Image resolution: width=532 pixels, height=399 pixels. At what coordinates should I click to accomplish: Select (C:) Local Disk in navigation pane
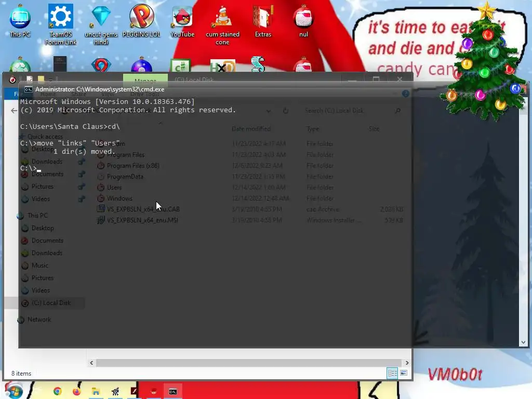(x=51, y=303)
